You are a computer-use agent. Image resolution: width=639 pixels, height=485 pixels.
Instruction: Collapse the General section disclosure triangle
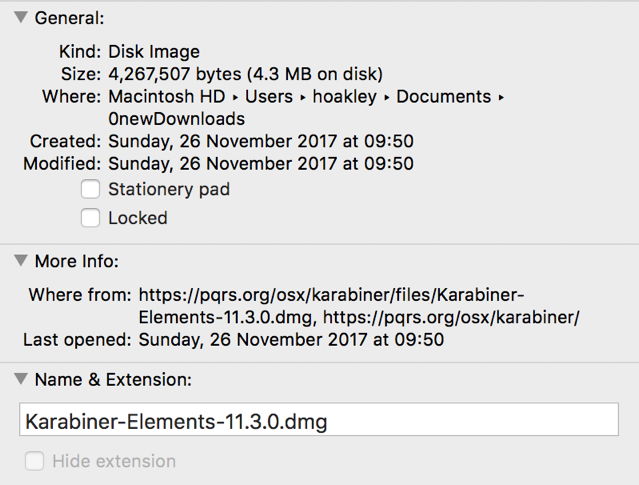point(20,18)
